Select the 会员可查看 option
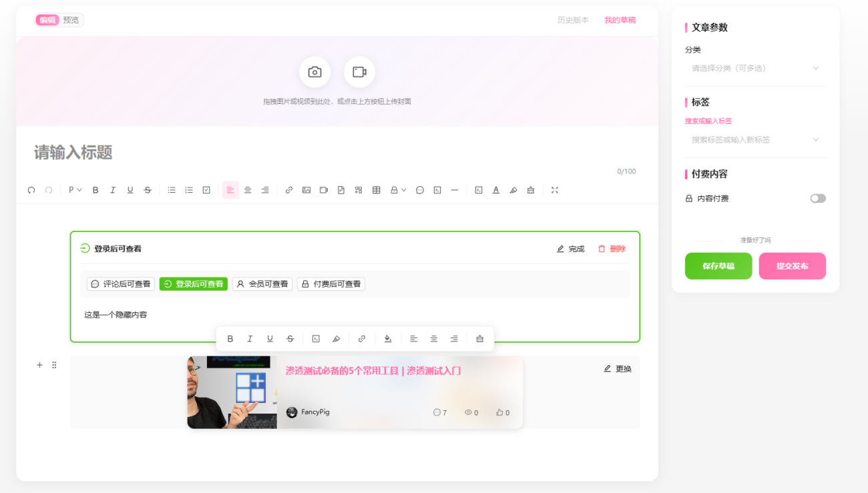 262,284
